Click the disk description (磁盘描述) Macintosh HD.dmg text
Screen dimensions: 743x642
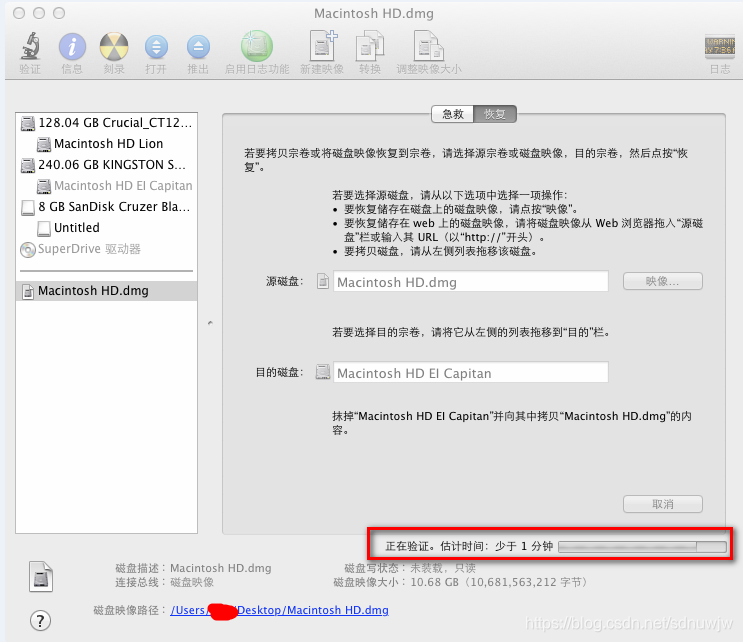pyautogui.click(x=220, y=568)
